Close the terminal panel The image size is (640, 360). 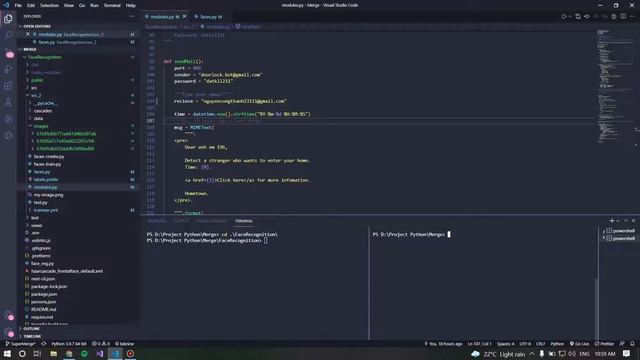click(633, 221)
